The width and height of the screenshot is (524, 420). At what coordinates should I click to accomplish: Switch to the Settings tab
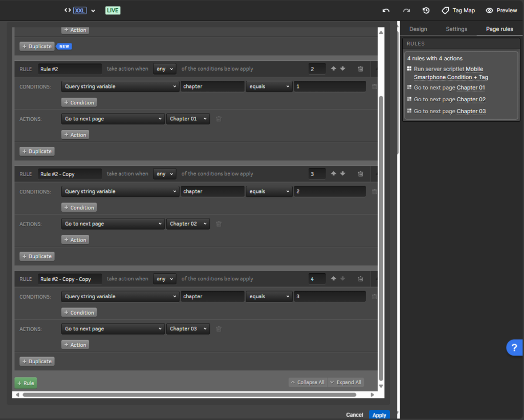coord(456,29)
